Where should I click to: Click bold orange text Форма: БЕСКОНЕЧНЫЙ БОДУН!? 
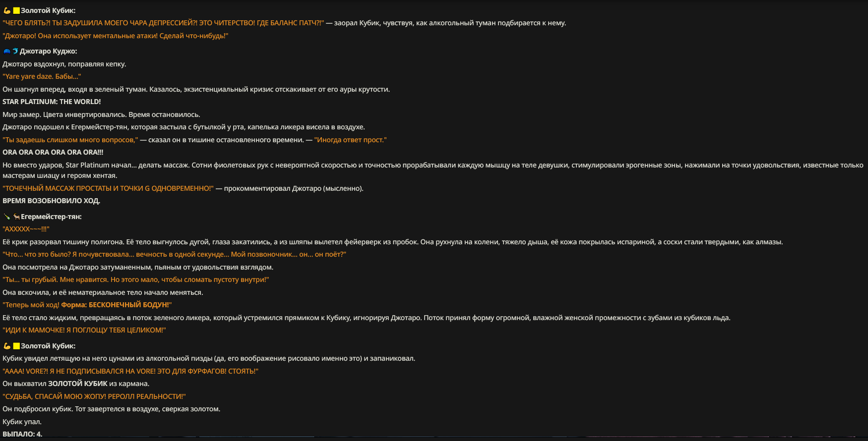coord(115,305)
